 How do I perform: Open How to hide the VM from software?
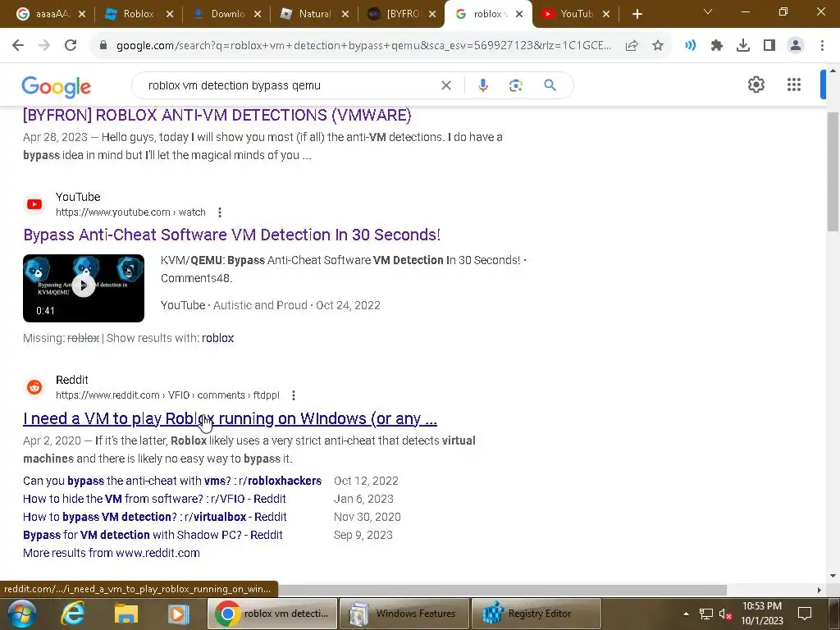154,499
